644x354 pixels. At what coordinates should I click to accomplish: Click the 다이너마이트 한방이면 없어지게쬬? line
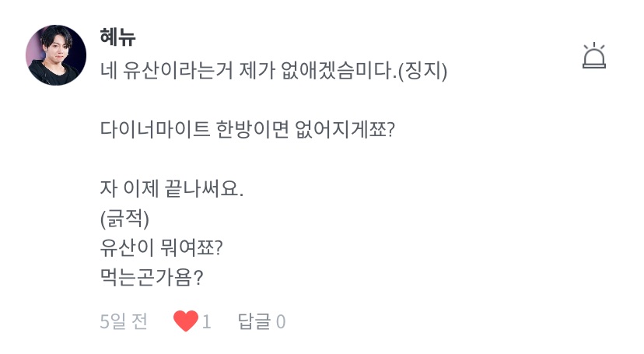249,129
